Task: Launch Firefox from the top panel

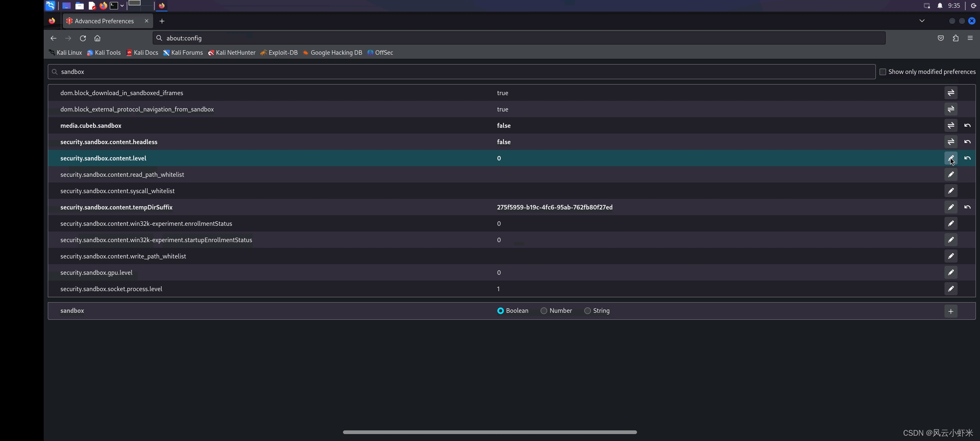Action: click(103, 6)
